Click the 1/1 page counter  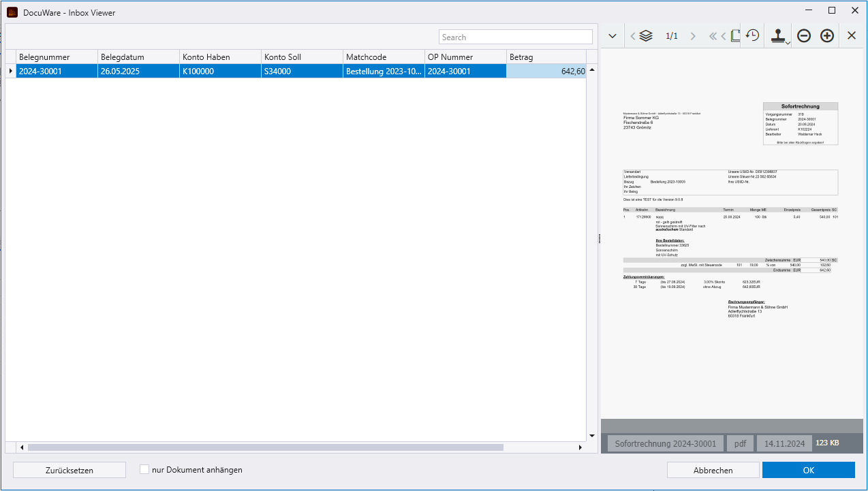click(672, 36)
